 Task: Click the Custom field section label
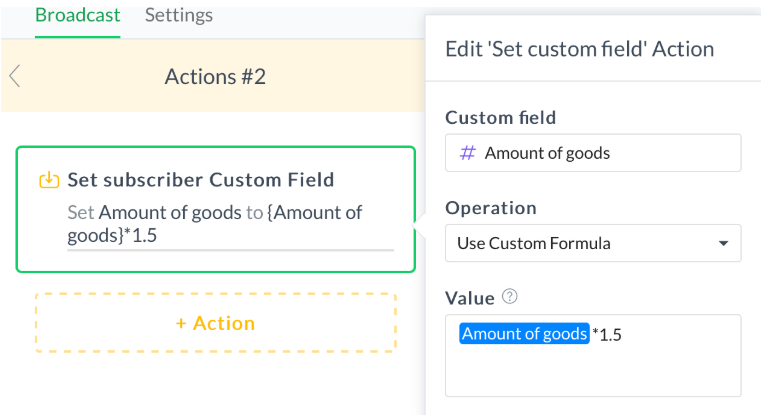point(500,118)
